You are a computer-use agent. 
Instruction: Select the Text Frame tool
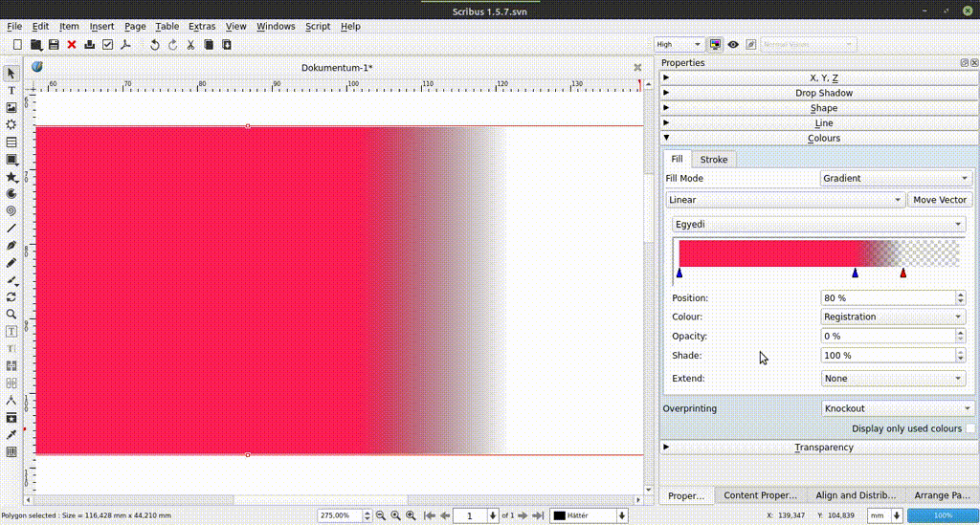tap(11, 90)
